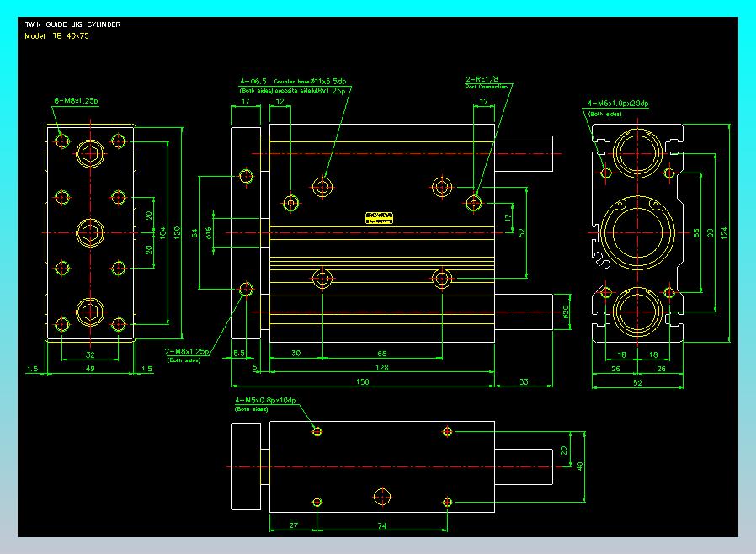
Task: Click the "2-M6x1.25p" hole annotation
Action: (x=187, y=351)
